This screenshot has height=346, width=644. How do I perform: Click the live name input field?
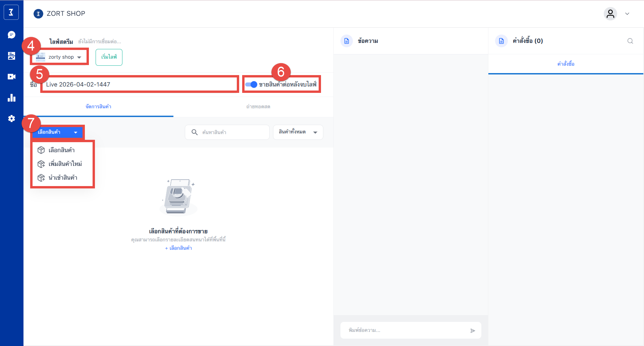point(140,84)
